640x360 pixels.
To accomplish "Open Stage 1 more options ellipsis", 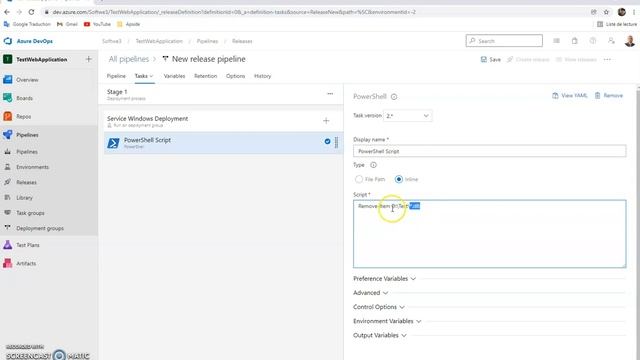I will pos(330,93).
